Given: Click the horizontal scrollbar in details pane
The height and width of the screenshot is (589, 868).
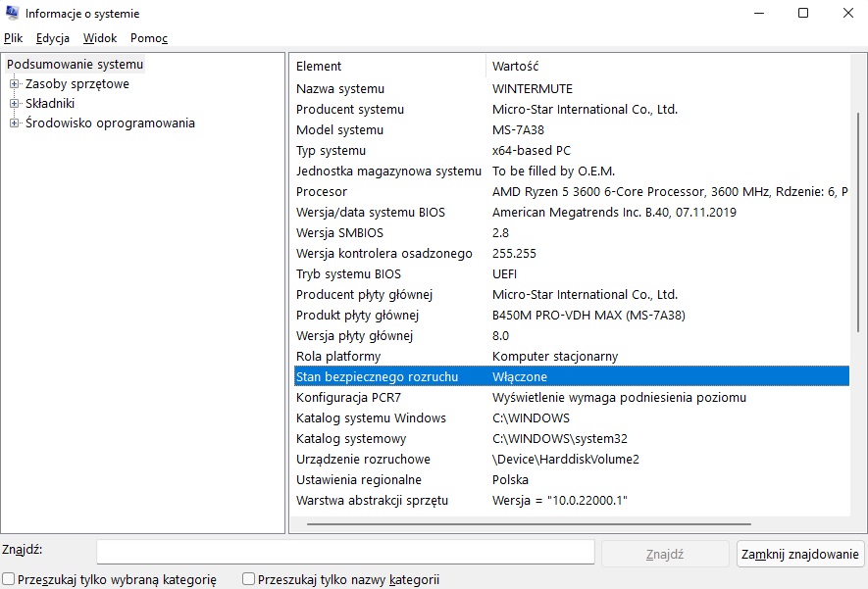Looking at the screenshot, I should tap(529, 523).
